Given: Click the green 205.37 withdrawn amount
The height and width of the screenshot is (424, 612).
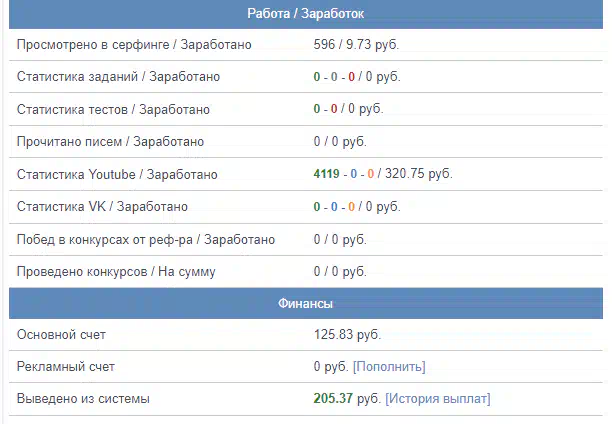Looking at the screenshot, I should point(333,398).
